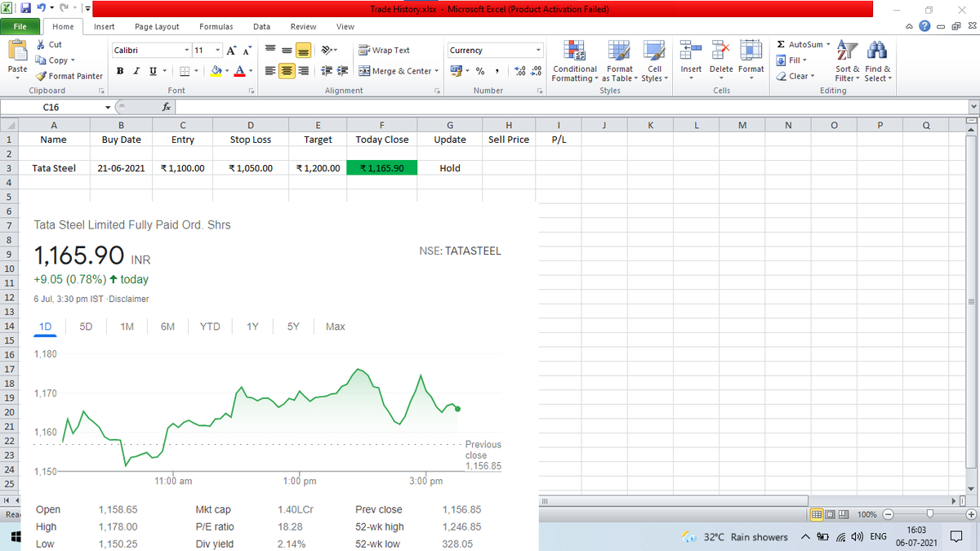
Task: Toggle the Bottom Align button
Action: tap(303, 51)
